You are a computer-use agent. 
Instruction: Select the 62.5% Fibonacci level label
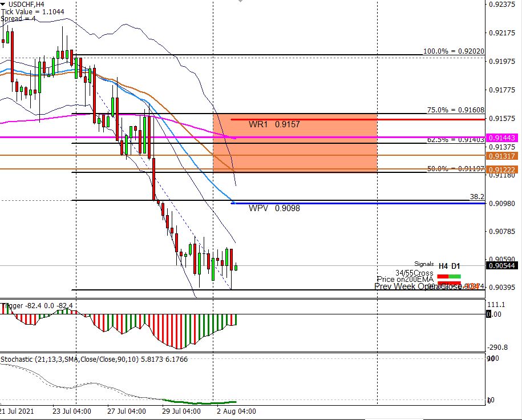[x=455, y=139]
